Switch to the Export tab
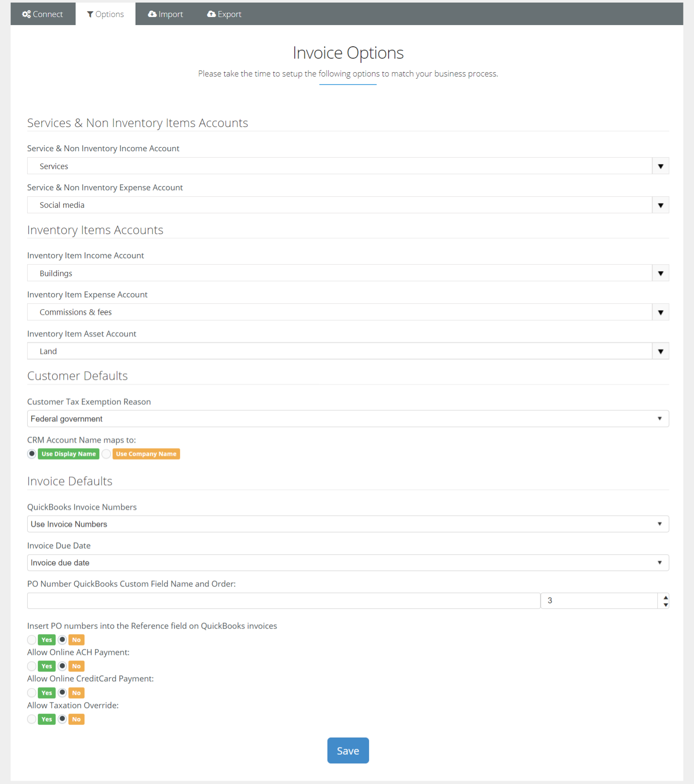The width and height of the screenshot is (694, 784). pyautogui.click(x=224, y=14)
